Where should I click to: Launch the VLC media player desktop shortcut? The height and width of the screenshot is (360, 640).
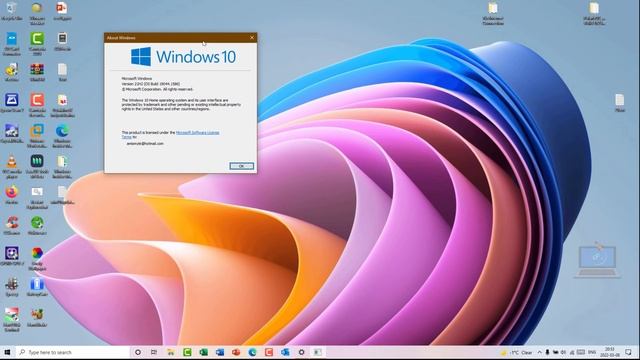point(11,167)
